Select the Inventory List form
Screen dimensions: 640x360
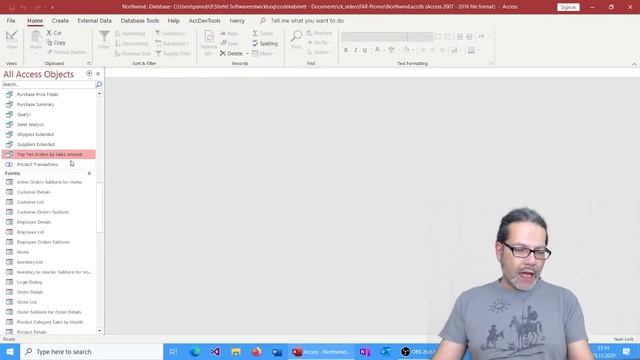(49, 262)
